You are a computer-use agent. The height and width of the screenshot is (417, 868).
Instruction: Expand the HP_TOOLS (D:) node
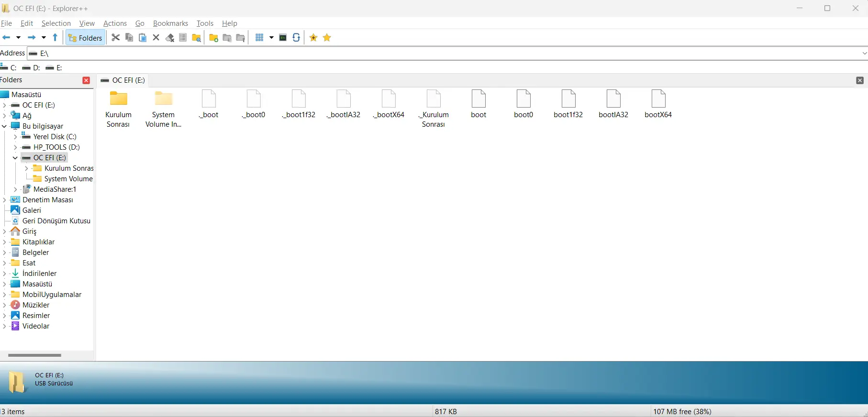click(15, 147)
